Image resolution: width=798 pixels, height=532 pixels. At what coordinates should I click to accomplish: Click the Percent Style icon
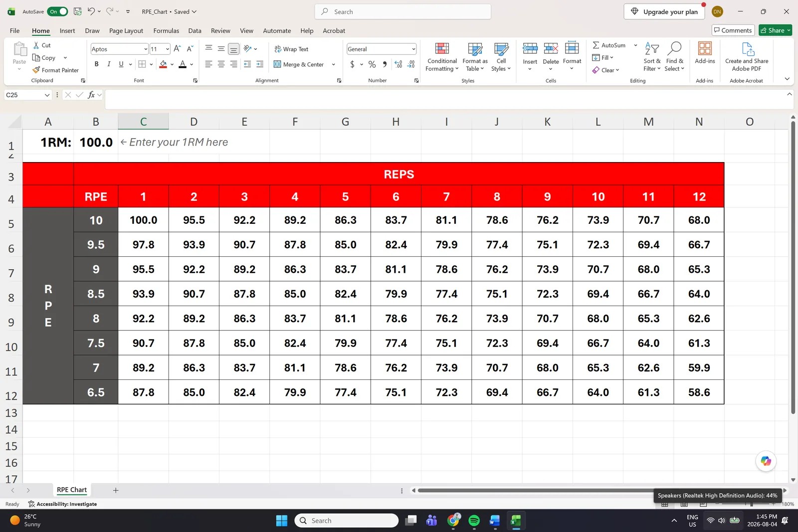pyautogui.click(x=372, y=64)
